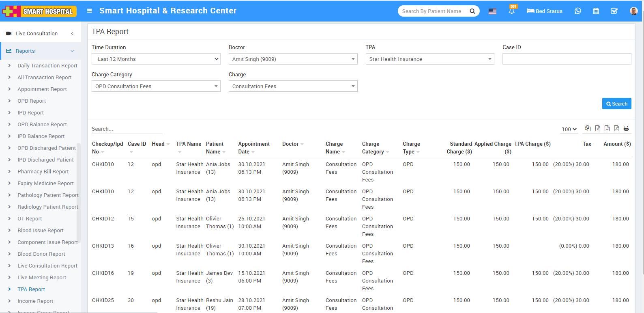644x313 pixels.
Task: Open the Charge Category dropdown
Action: (156, 86)
